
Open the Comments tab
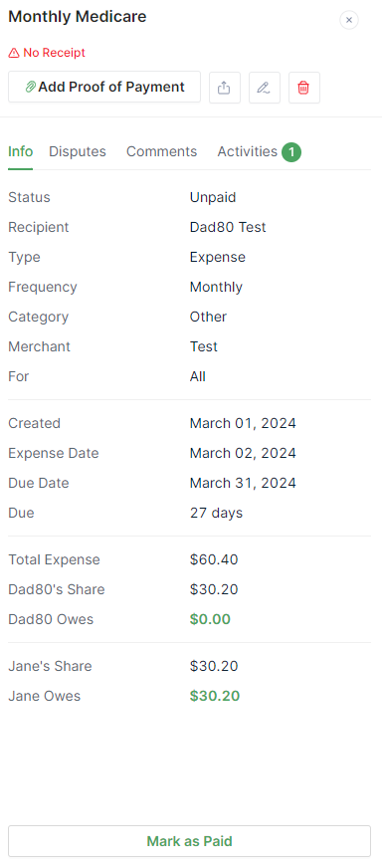coord(162,151)
